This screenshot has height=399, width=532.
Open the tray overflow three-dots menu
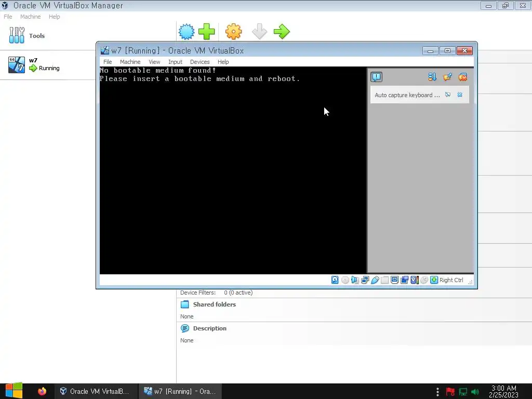pyautogui.click(x=437, y=392)
